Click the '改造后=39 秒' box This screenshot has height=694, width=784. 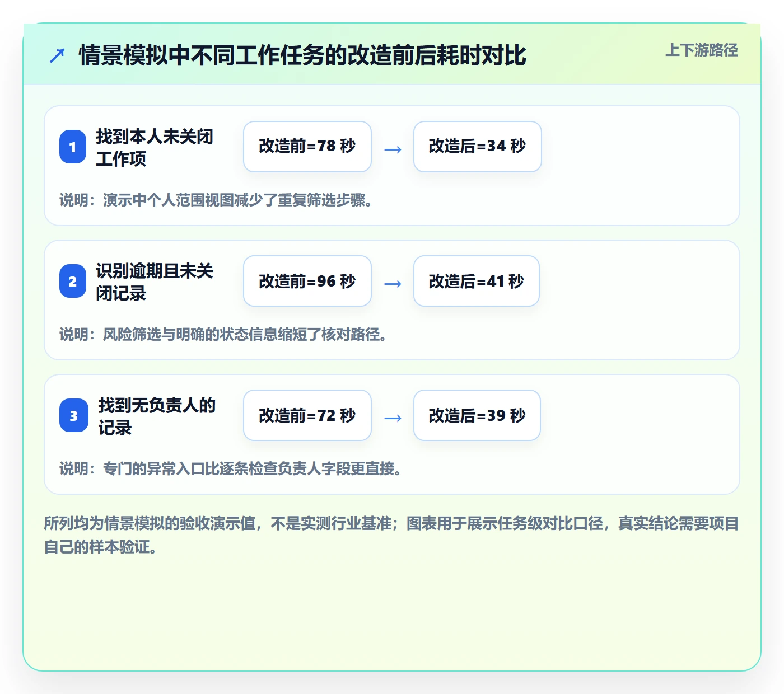[477, 415]
